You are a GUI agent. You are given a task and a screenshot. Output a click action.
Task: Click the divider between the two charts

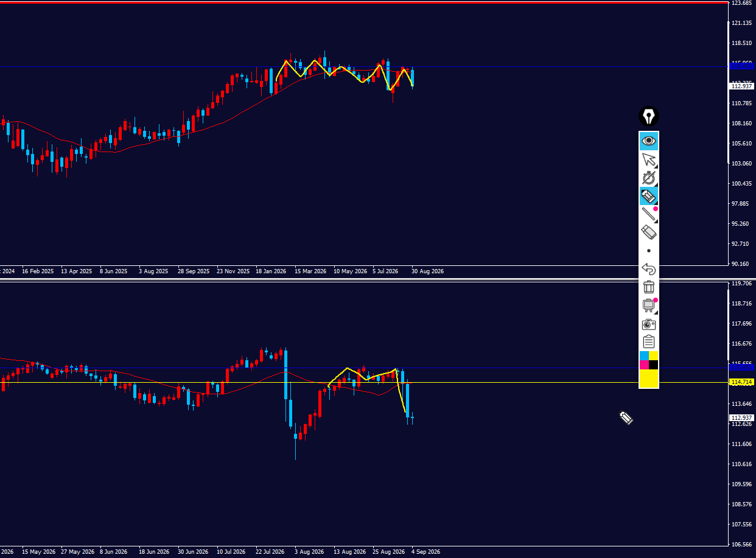(x=364, y=279)
